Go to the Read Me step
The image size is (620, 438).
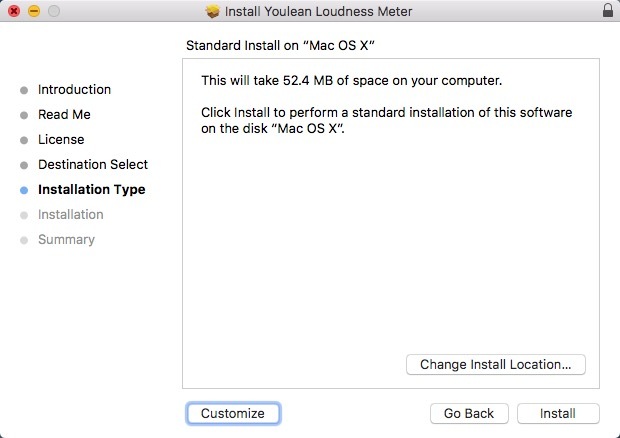pos(64,115)
